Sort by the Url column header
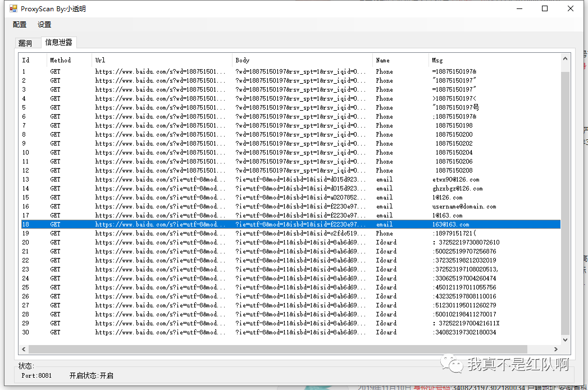Image resolution: width=588 pixels, height=390 pixels. coord(162,60)
